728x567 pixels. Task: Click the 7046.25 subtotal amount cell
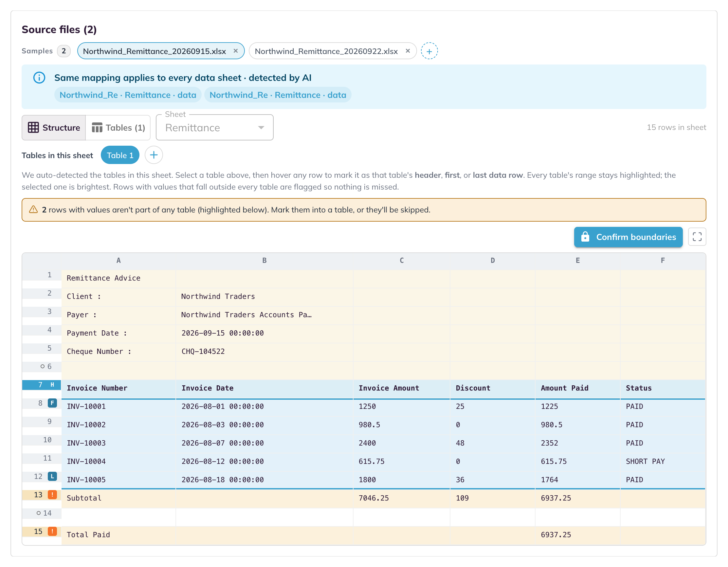coord(402,498)
